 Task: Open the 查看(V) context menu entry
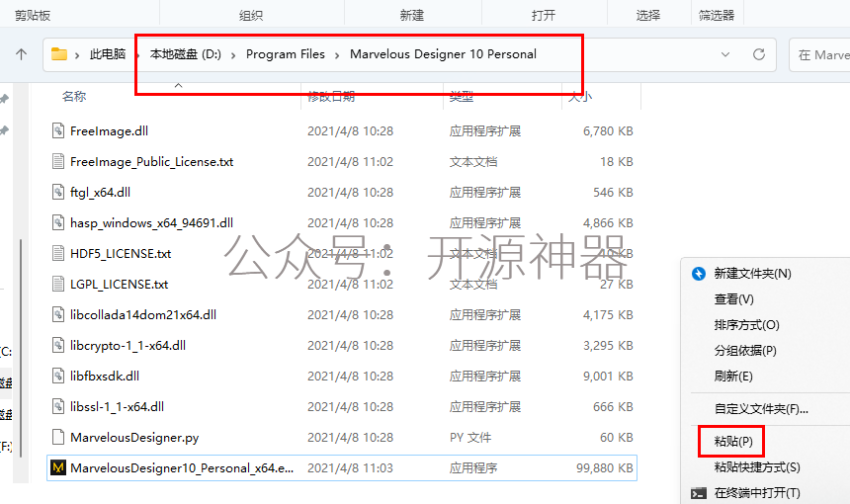[x=734, y=299]
